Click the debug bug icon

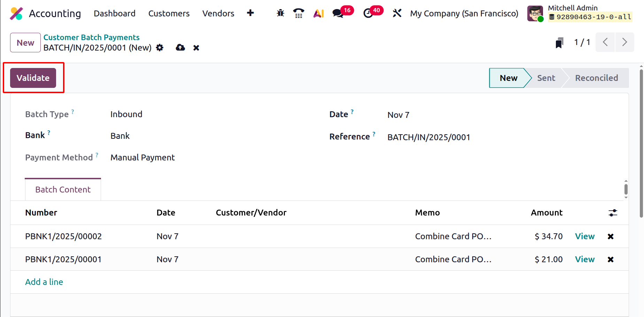(280, 13)
